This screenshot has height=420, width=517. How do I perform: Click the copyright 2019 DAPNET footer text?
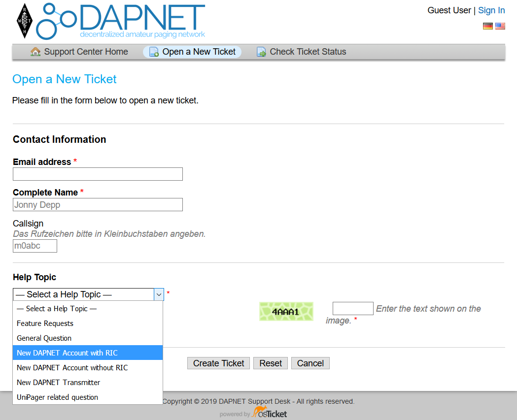pos(258,401)
